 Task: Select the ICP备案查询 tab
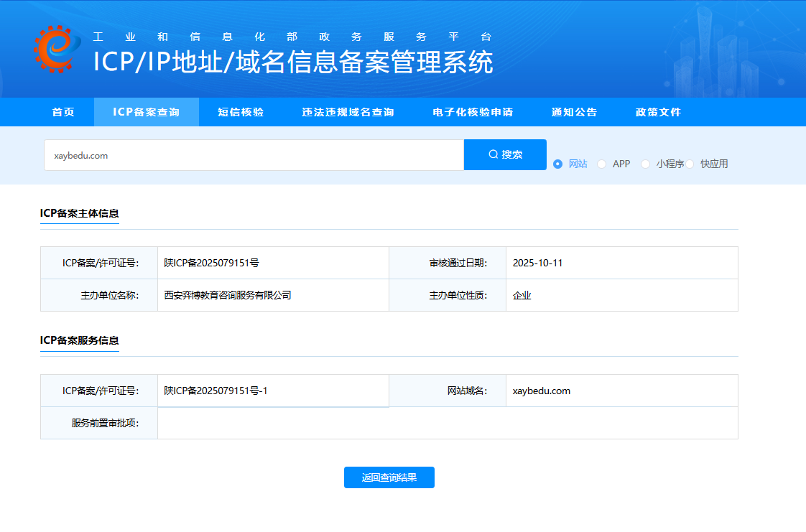click(146, 112)
